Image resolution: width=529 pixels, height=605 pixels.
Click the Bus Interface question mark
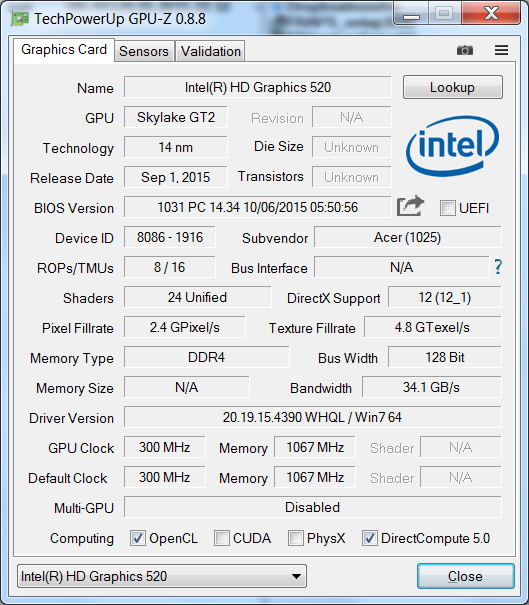(x=498, y=267)
